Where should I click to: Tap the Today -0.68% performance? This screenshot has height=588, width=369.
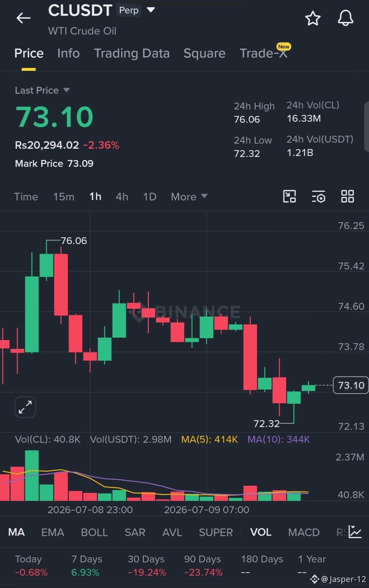point(31,565)
